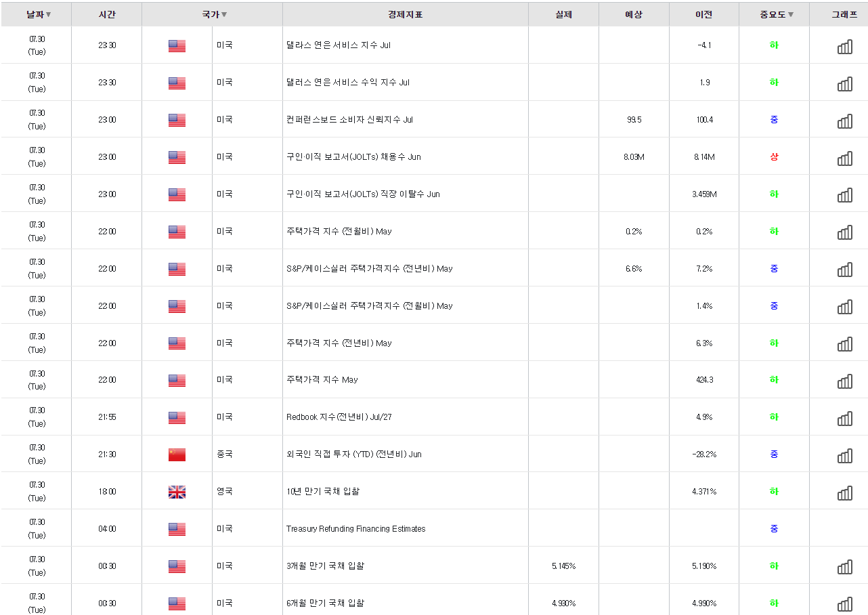Open graph icon for China 외국인 직접 투자 row

pos(844,455)
